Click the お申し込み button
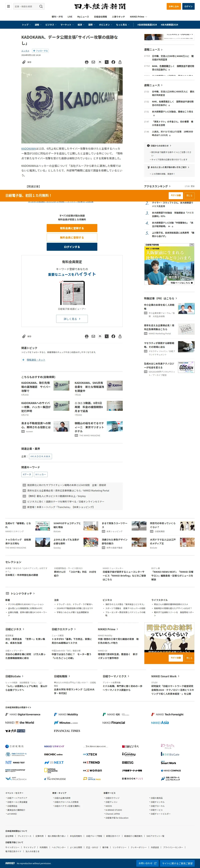The height and width of the screenshot is (868, 200). point(174,6)
